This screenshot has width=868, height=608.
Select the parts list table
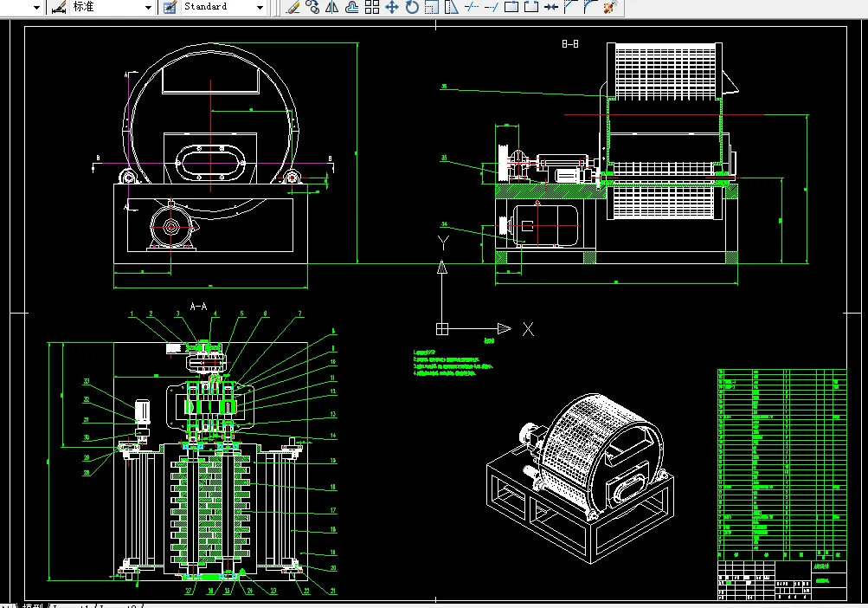(x=781, y=464)
